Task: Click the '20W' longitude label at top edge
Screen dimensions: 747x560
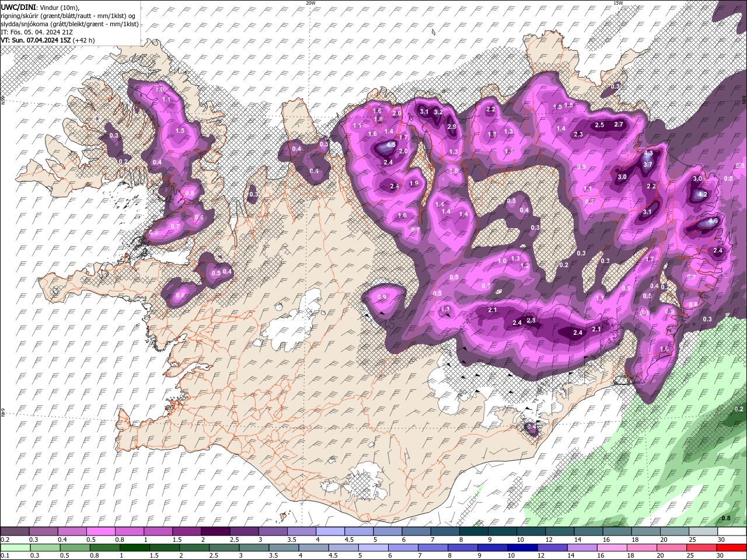Action: tap(310, 3)
